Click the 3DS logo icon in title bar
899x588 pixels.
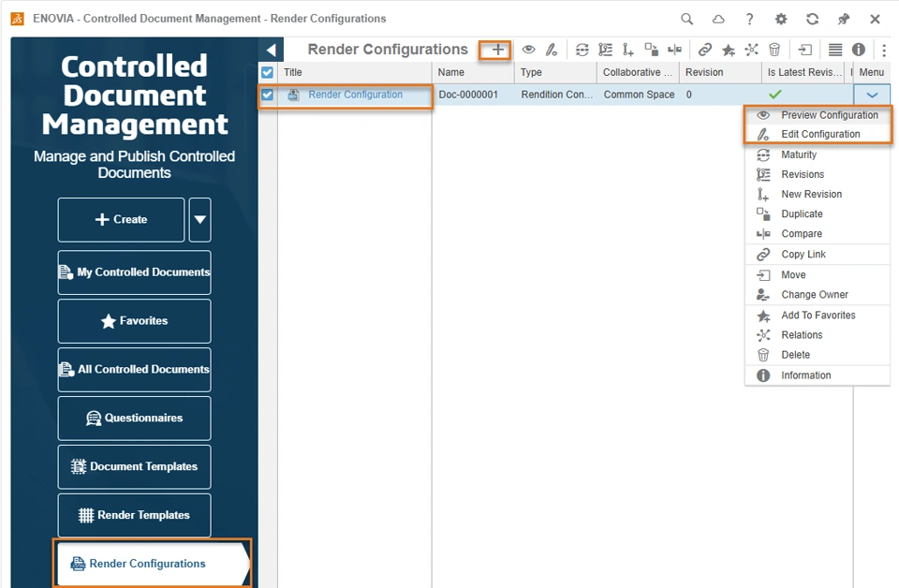tap(17, 19)
